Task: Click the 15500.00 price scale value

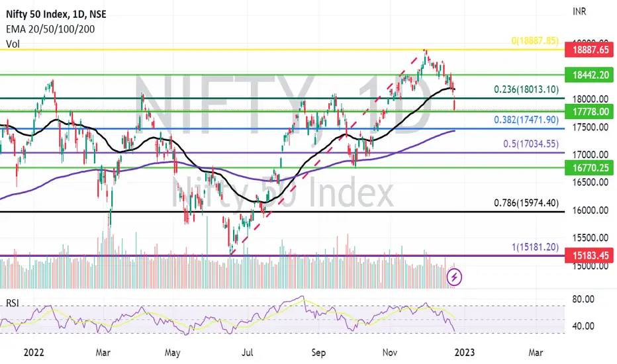Action: tap(591, 238)
